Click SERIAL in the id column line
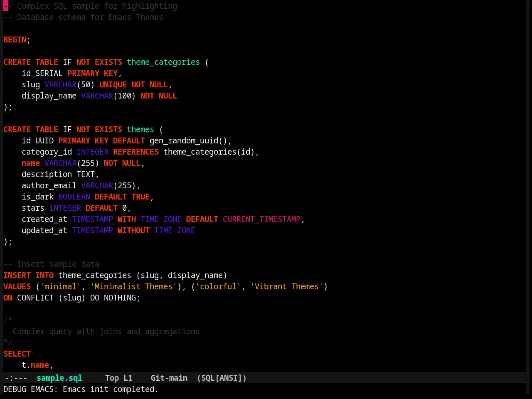 [x=49, y=73]
